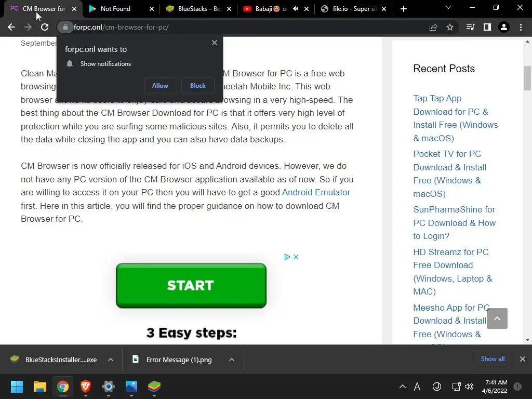
Task: Open volume control in system tray
Action: coord(469,387)
